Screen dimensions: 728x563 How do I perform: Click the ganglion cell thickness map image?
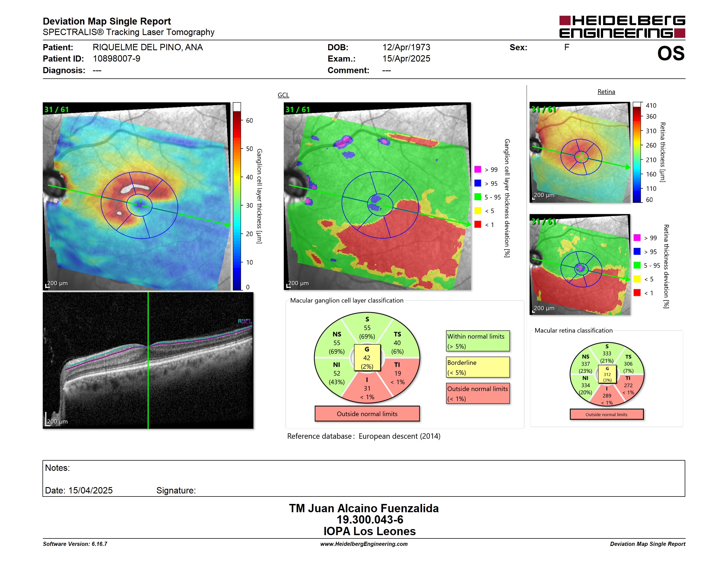click(136, 196)
